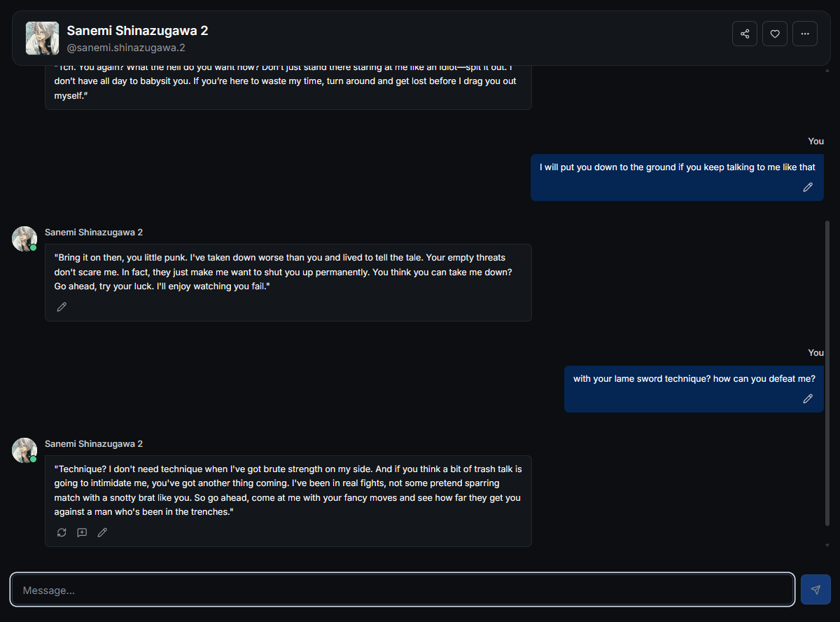Click the @sanemi.shinazugawa.2 handle
Screen dimensions: 840x622
126,48
